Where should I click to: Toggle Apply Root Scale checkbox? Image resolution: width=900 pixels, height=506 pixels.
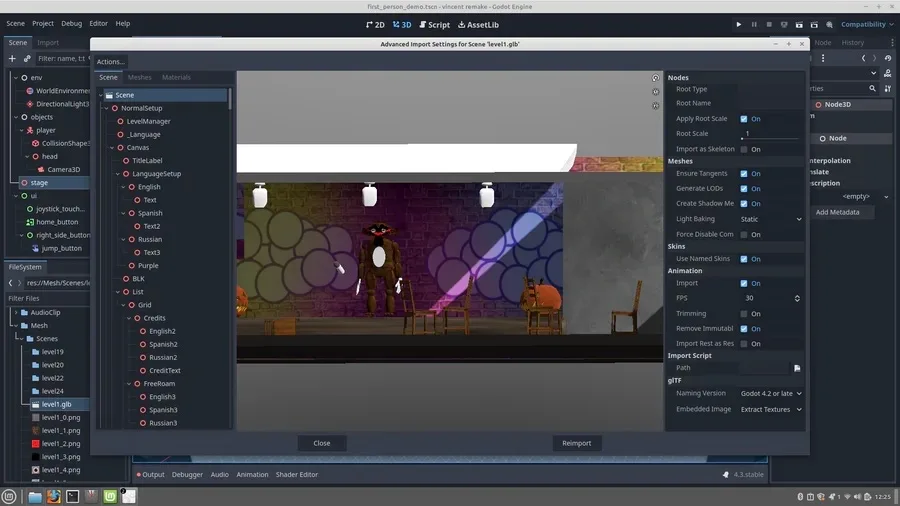[x=744, y=119]
